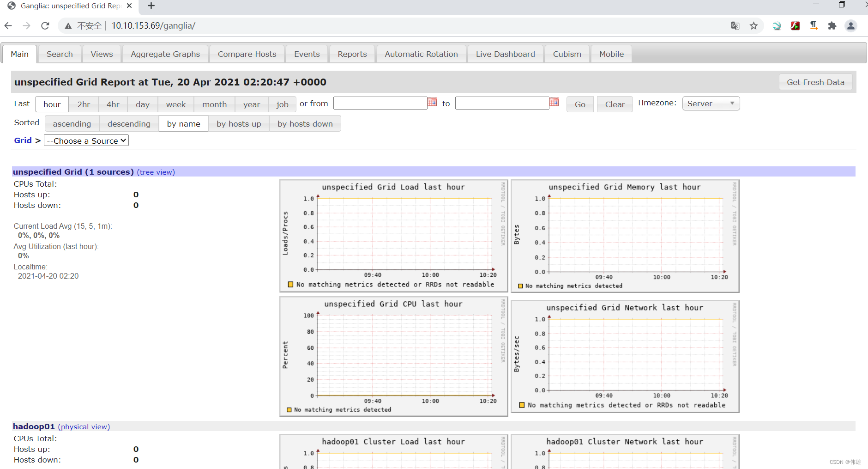The width and height of the screenshot is (868, 469).
Task: Open the green-blue browser extension icon
Action: pyautogui.click(x=777, y=26)
